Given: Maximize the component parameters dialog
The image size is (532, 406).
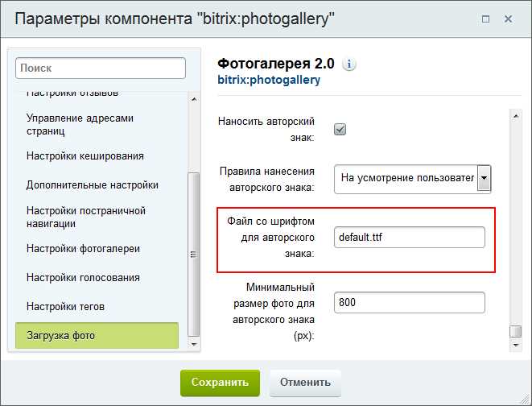Looking at the screenshot, I should 485,19.
